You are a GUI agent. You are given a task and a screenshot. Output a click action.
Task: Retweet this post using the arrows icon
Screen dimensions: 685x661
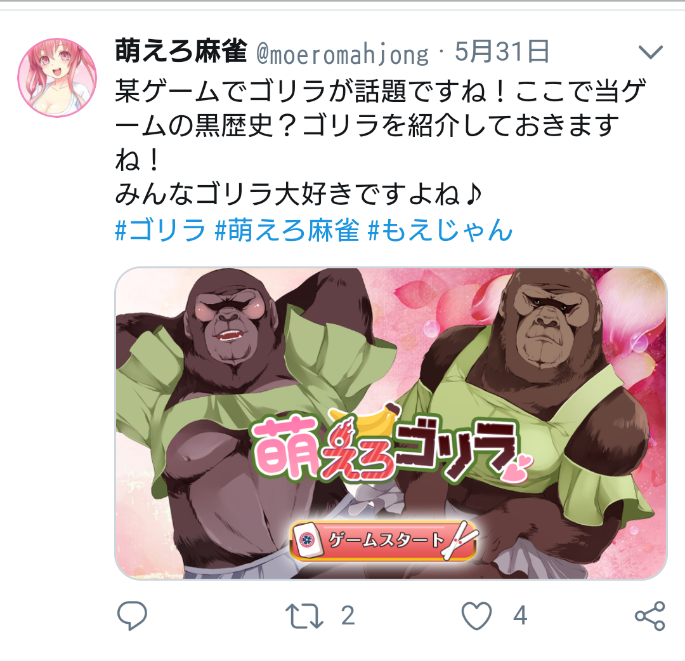click(x=304, y=616)
